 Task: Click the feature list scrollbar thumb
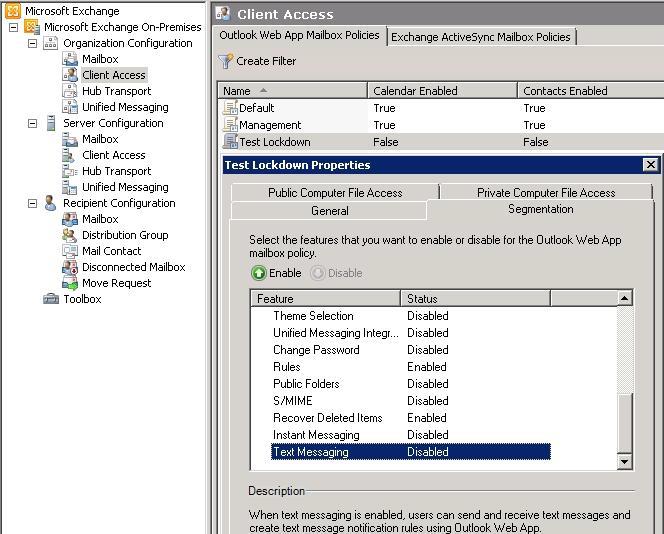[x=624, y=423]
